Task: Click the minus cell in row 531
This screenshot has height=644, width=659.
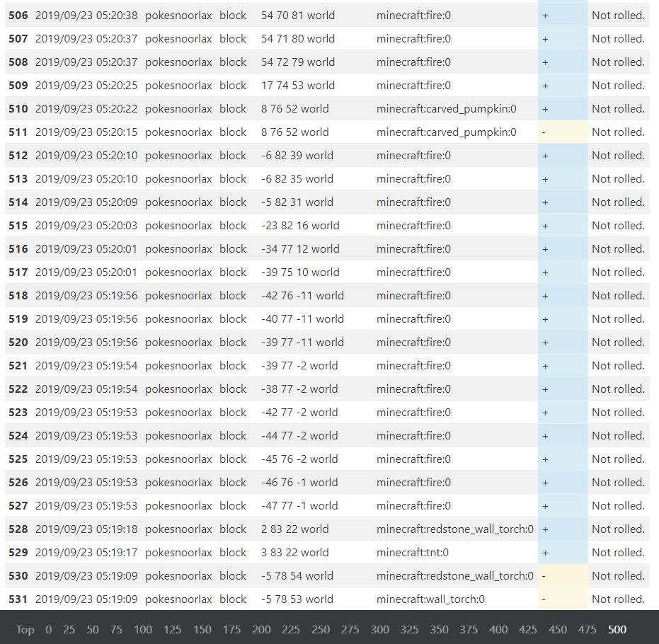Action: [x=563, y=599]
